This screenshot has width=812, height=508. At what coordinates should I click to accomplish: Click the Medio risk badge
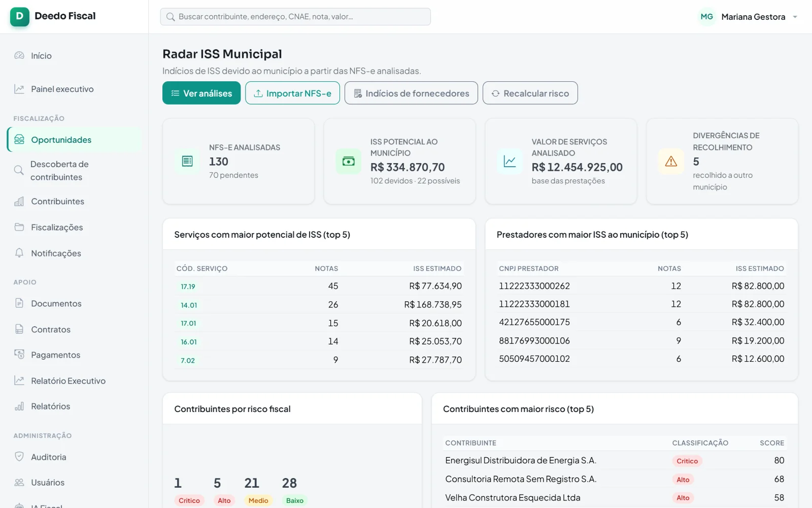[x=258, y=500]
